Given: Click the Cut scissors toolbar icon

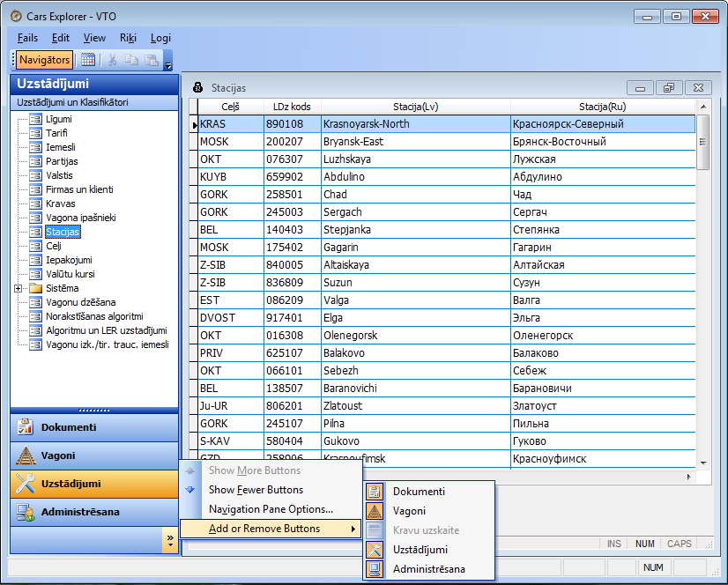Looking at the screenshot, I should (x=112, y=60).
